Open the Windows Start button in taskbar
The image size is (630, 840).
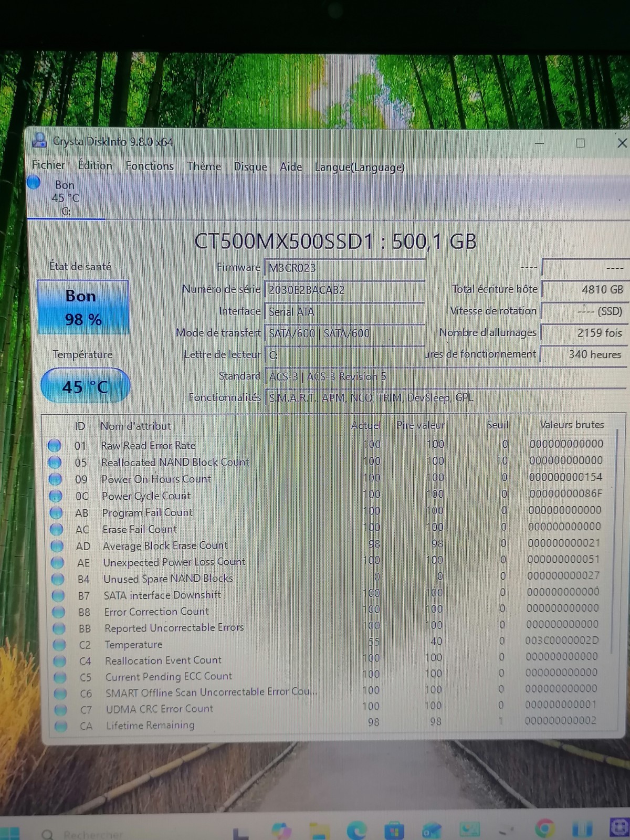tap(9, 833)
